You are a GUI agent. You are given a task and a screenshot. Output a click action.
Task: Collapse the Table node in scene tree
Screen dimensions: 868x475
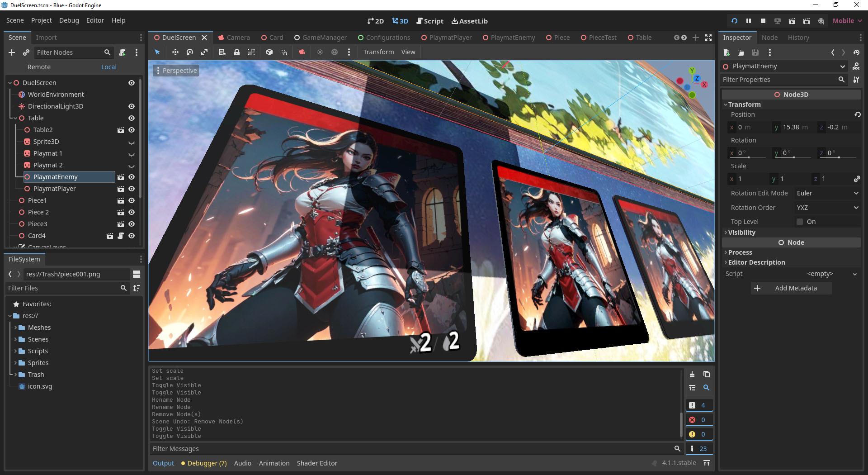click(15, 118)
